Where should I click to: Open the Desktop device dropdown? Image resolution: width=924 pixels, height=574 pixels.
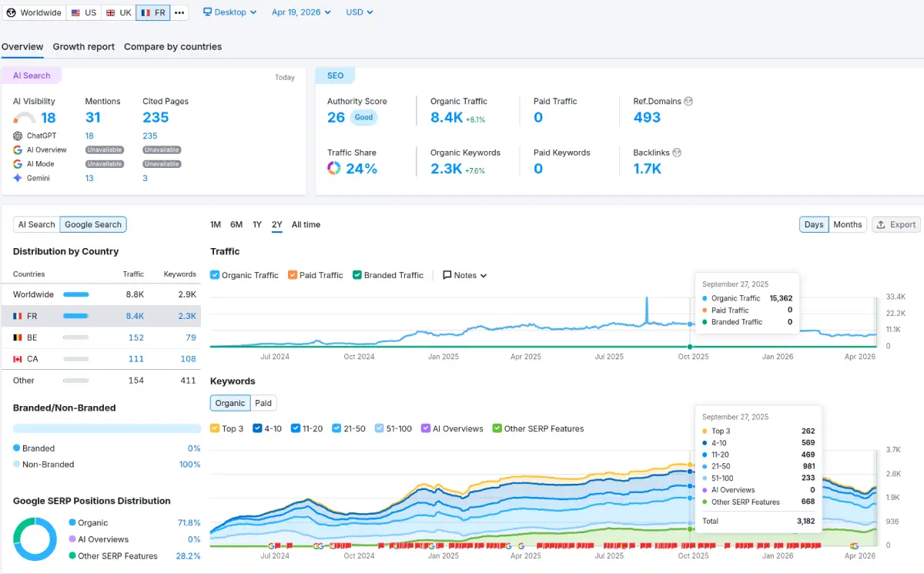tap(229, 12)
